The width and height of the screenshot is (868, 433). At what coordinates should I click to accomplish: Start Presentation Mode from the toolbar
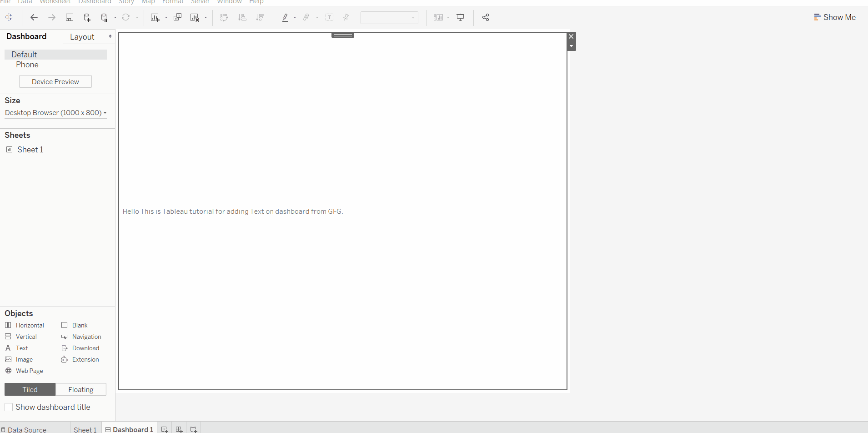(x=461, y=17)
